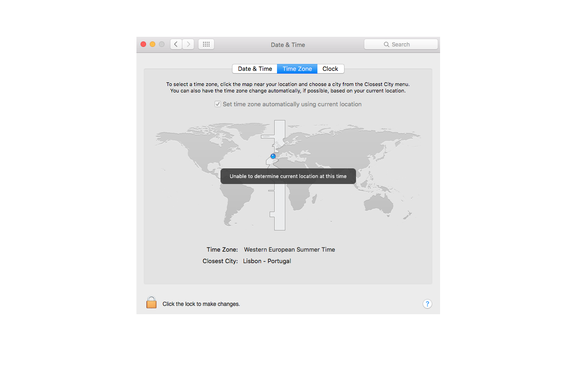This screenshot has height=368, width=588.
Task: Open the Clock tab
Action: pos(330,69)
